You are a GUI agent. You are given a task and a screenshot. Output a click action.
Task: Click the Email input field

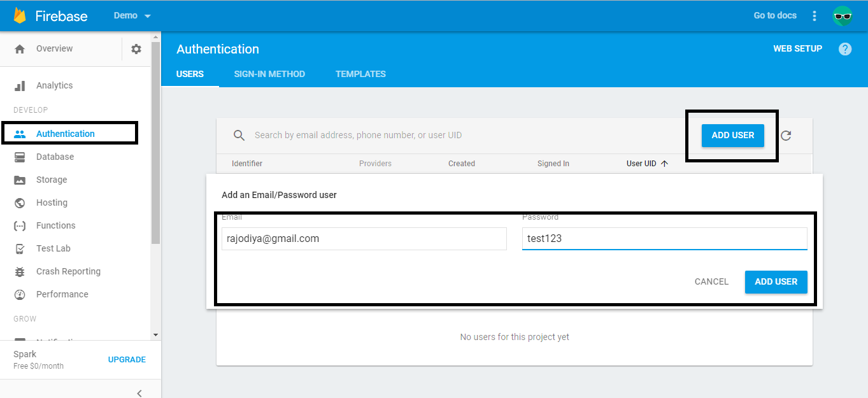[364, 239]
